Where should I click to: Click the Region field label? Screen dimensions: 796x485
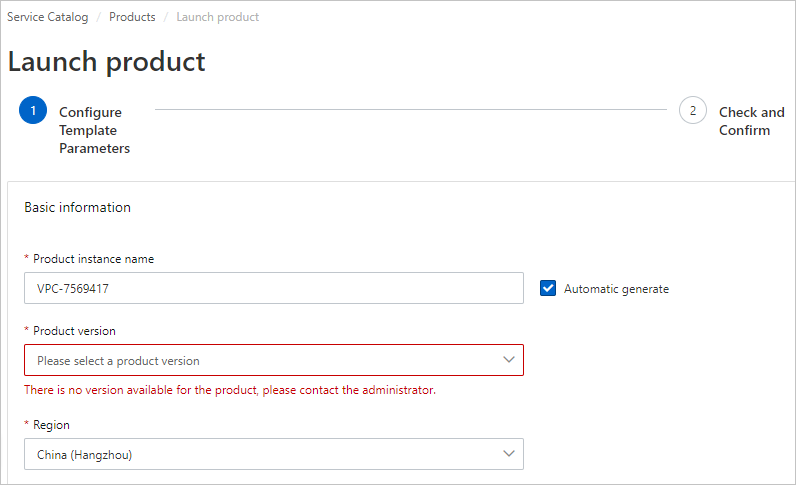pos(51,425)
